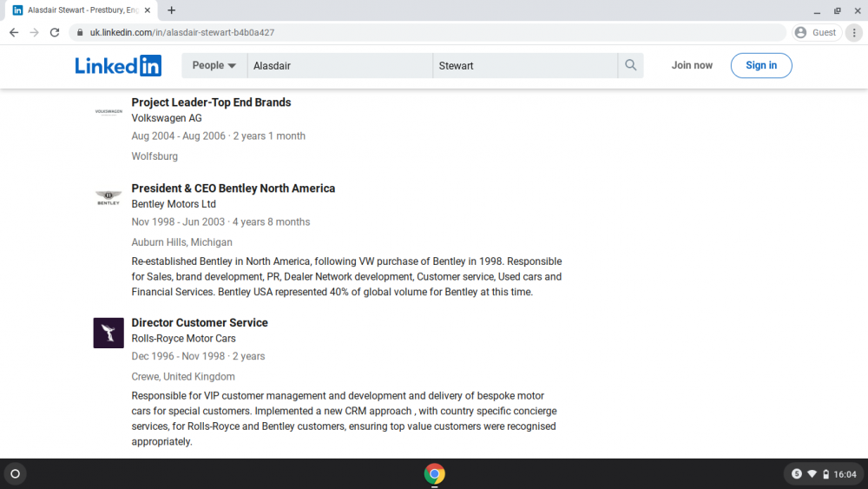Click the Join now link

tap(692, 65)
